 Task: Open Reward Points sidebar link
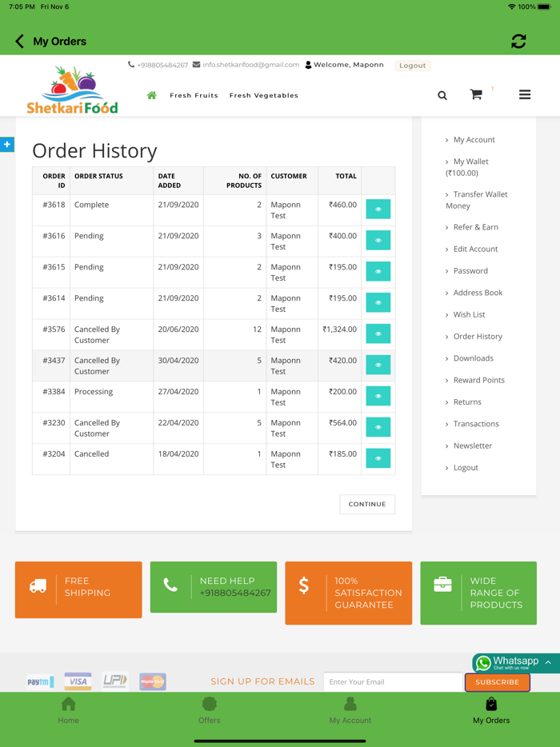point(478,380)
